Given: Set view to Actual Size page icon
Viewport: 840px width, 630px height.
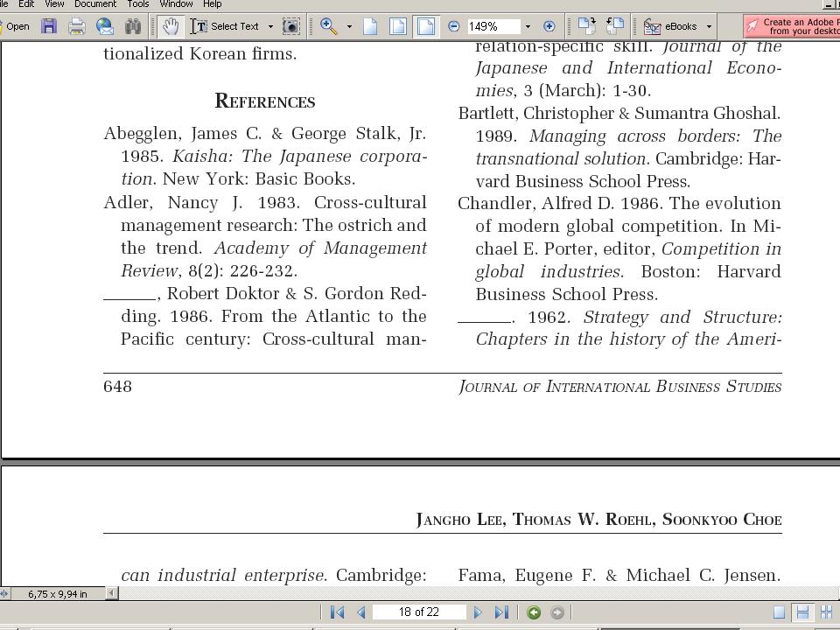Looking at the screenshot, I should [370, 26].
